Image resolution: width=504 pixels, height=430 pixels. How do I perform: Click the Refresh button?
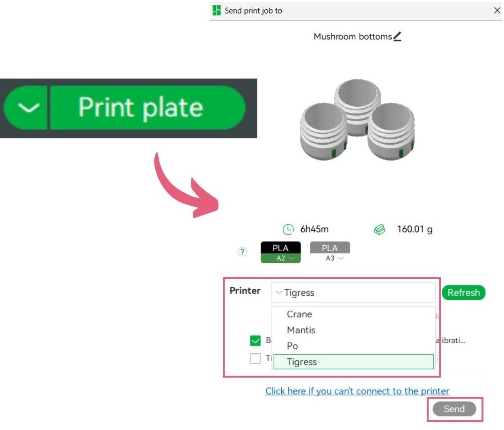463,292
